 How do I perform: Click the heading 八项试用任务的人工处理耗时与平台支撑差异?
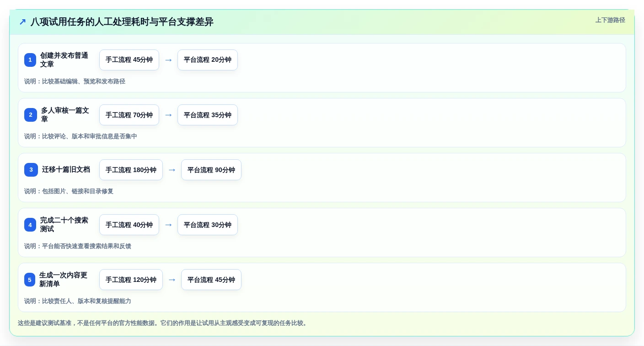click(x=122, y=22)
